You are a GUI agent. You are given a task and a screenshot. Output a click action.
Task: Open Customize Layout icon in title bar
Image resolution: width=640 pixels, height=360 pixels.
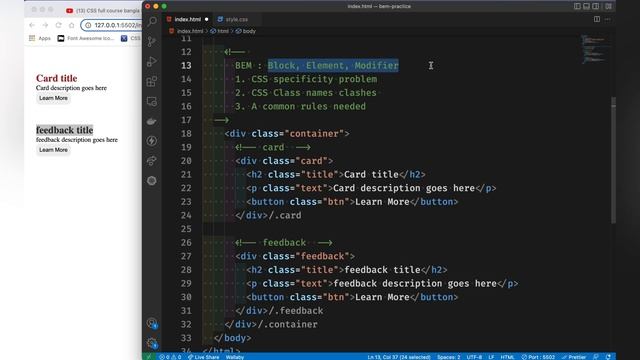(609, 6)
